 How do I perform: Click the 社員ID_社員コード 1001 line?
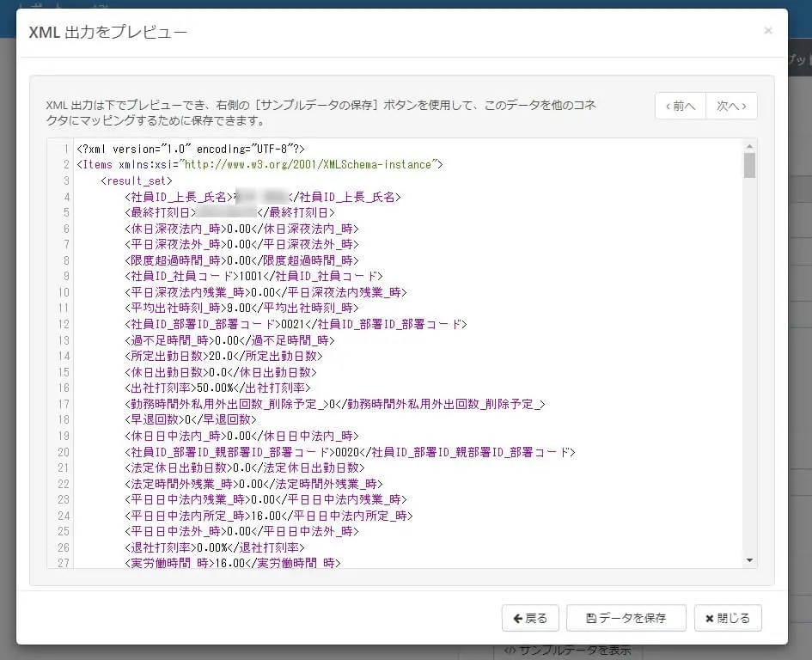click(253, 276)
